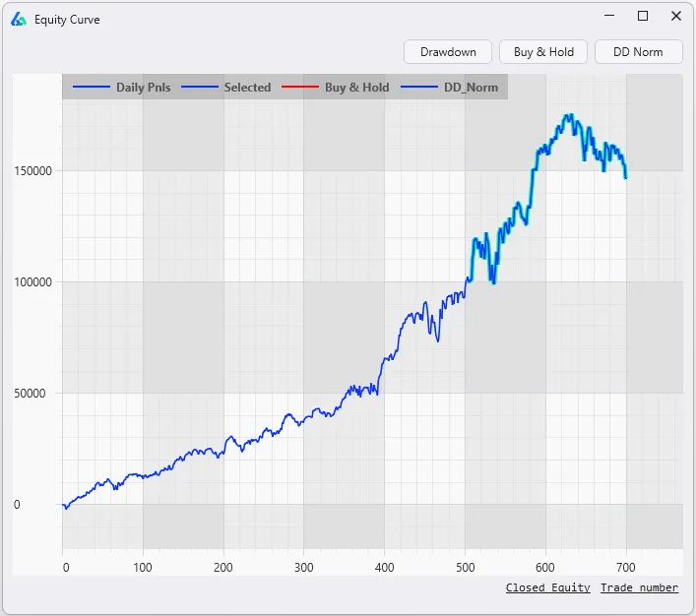Image resolution: width=696 pixels, height=616 pixels.
Task: Click blue line swatch beside Daily Pnls
Action: click(91, 88)
